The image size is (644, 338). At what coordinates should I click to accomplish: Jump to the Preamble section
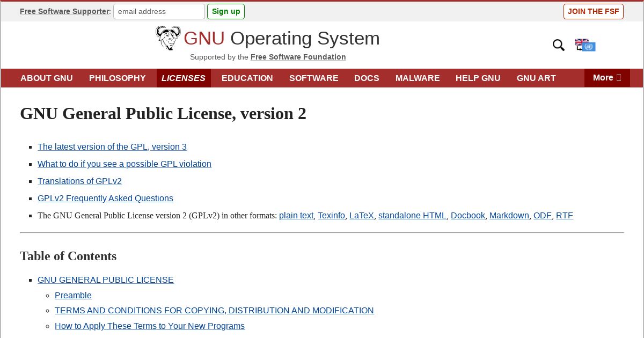pos(73,295)
